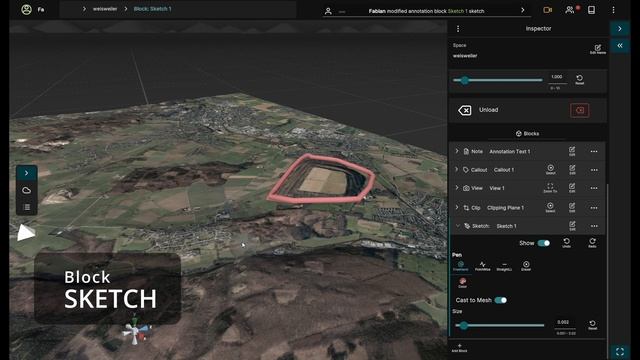Screen dimensions: 640x360
Task: Select the Freehand pen mode
Action: [460, 266]
